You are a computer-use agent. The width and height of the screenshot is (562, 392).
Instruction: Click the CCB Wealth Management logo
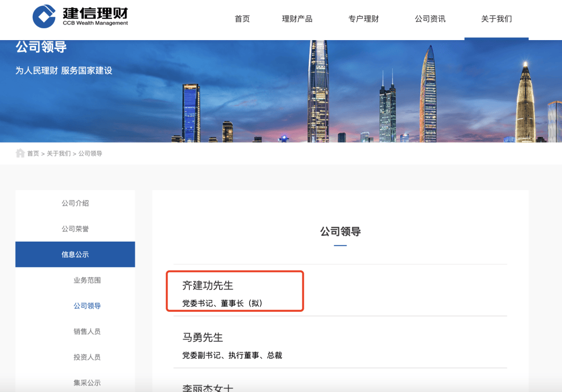pos(80,16)
